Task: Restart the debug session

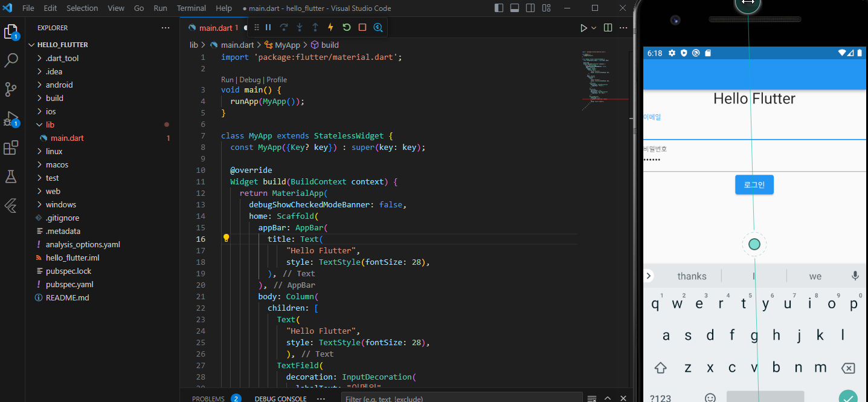Action: (x=347, y=27)
